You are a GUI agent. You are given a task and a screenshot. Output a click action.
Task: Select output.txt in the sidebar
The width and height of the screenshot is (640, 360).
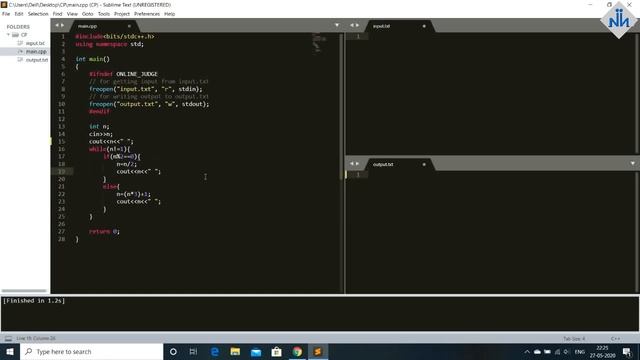click(x=37, y=60)
